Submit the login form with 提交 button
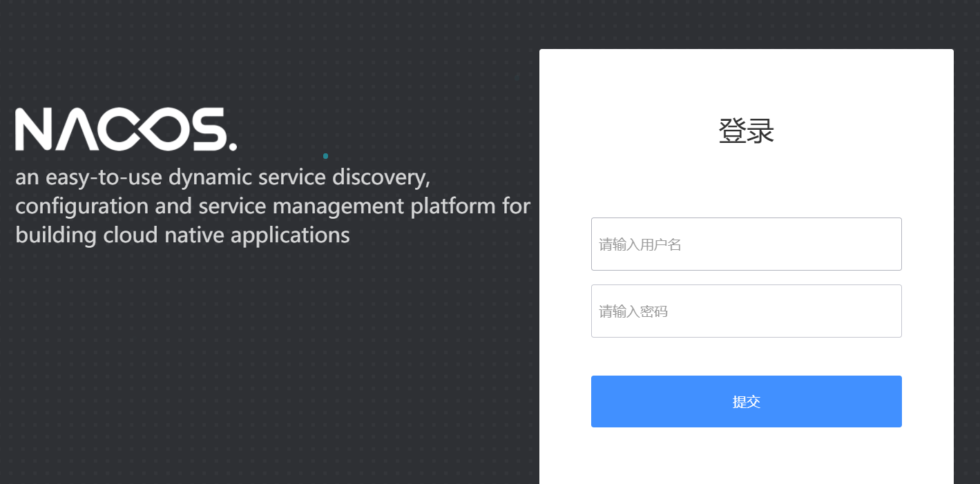This screenshot has height=484, width=980. [x=746, y=402]
